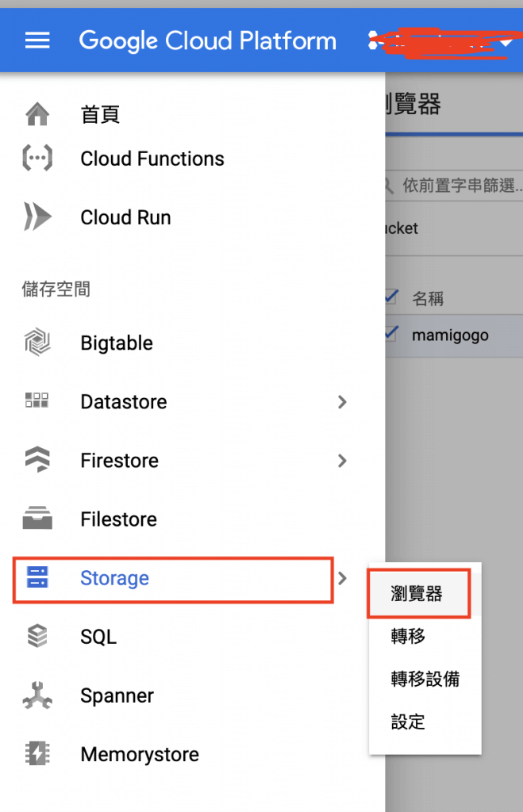Toggle the mamigogo bucket checkbox
Screen dimensions: 523x812
(x=390, y=335)
